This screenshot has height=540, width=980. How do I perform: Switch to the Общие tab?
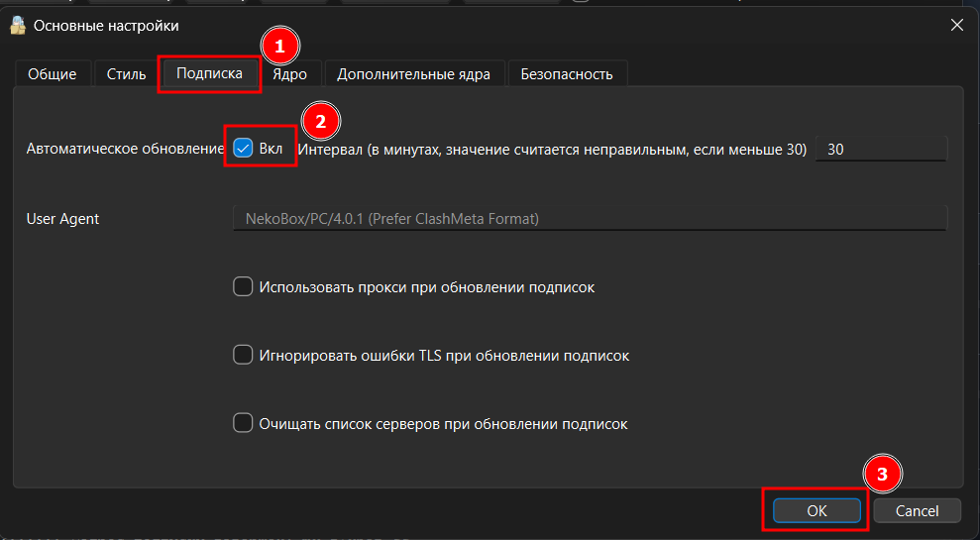pos(53,73)
